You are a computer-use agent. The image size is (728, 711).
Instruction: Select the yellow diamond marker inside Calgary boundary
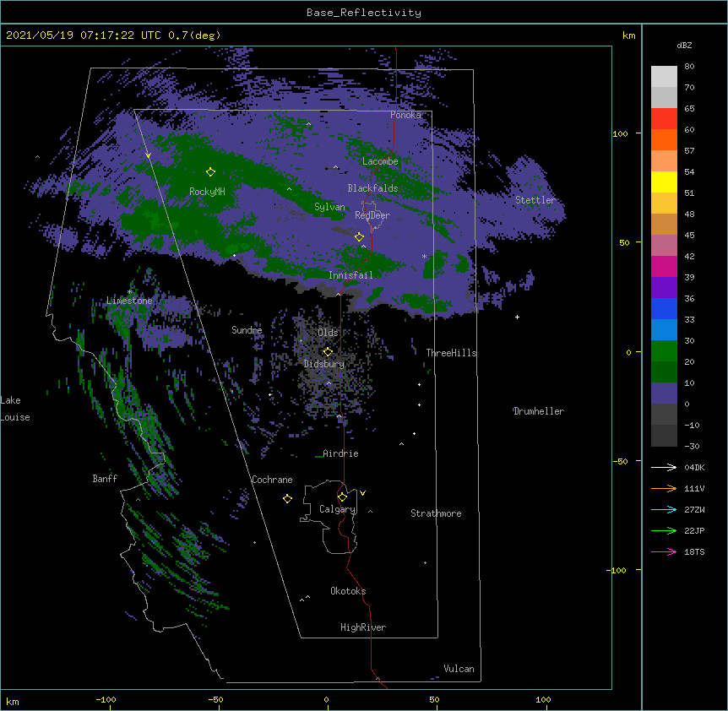click(342, 497)
